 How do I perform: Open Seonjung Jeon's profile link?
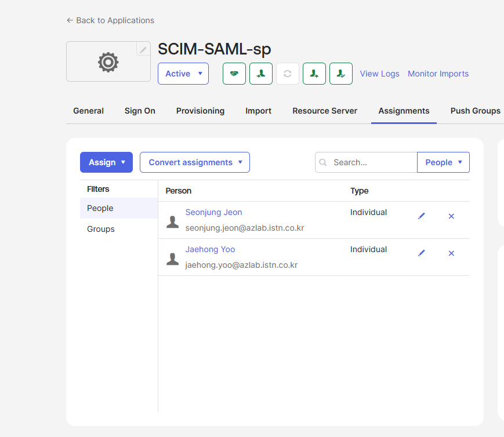[x=214, y=212]
